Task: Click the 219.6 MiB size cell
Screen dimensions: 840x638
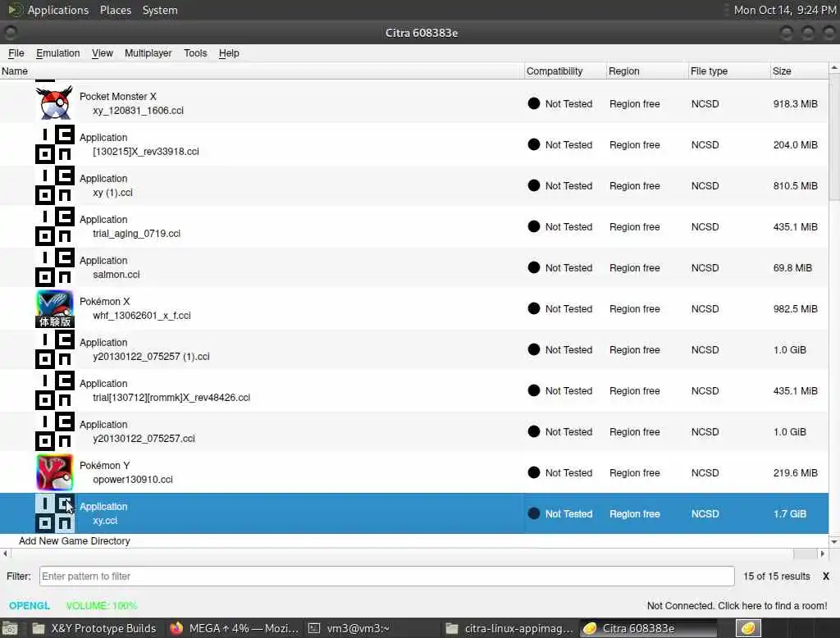Action: [795, 472]
